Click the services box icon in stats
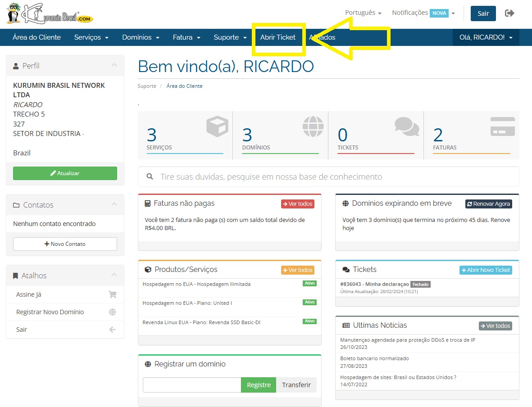The height and width of the screenshot is (407, 532). (x=217, y=127)
